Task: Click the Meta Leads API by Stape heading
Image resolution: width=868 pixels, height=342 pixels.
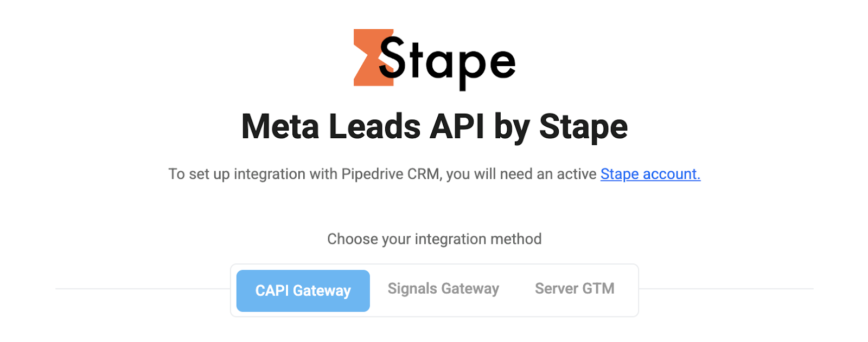Action: [435, 127]
